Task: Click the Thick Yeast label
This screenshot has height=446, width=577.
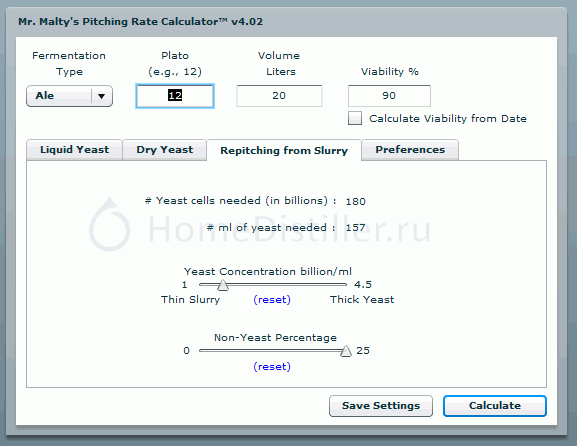Action: [362, 300]
